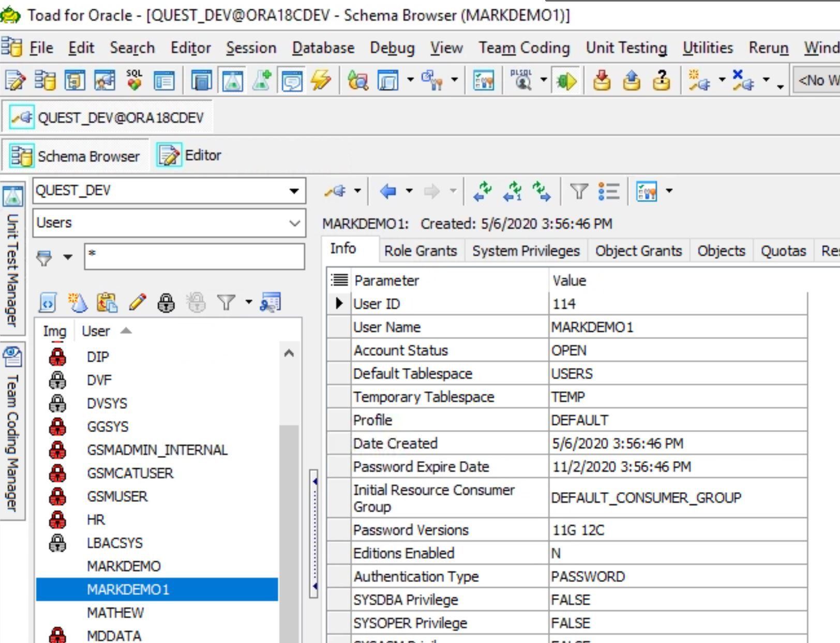Click the Rollback icon with blue arrow
The height and width of the screenshot is (643, 840).
[x=631, y=80]
